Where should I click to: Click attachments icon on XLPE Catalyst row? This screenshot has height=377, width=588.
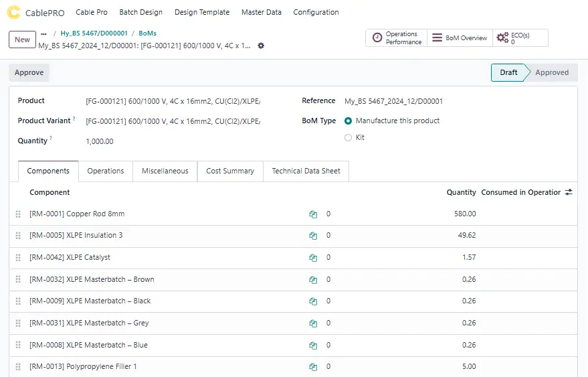coord(313,258)
